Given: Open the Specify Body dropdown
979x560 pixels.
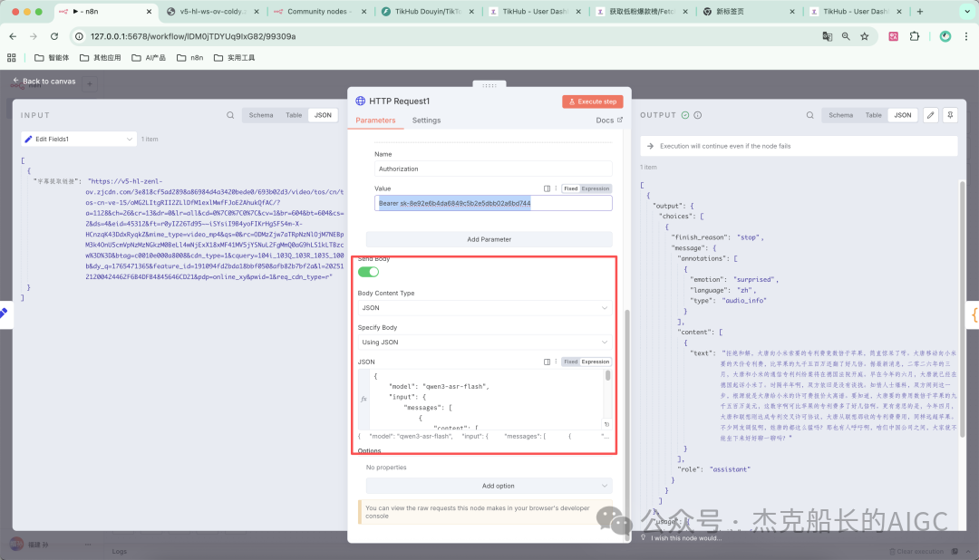Looking at the screenshot, I should (x=484, y=343).
